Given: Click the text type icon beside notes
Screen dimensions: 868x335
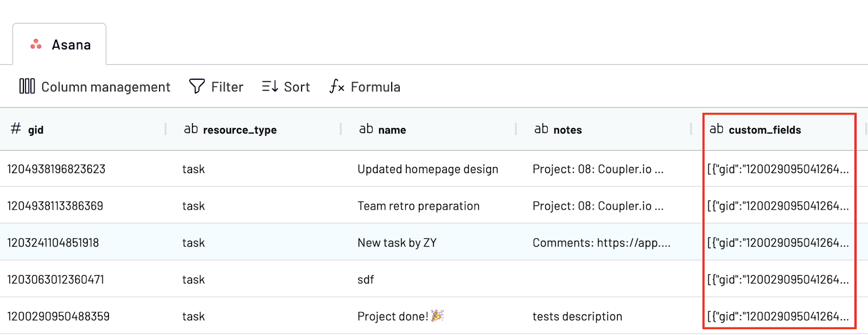Looking at the screenshot, I should (x=541, y=129).
